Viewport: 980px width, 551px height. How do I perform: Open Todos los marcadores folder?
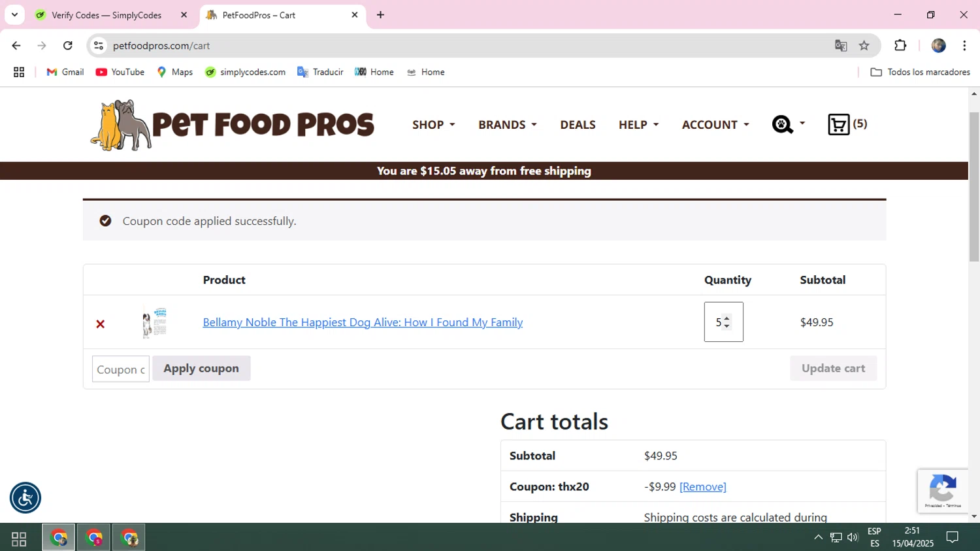click(x=921, y=72)
